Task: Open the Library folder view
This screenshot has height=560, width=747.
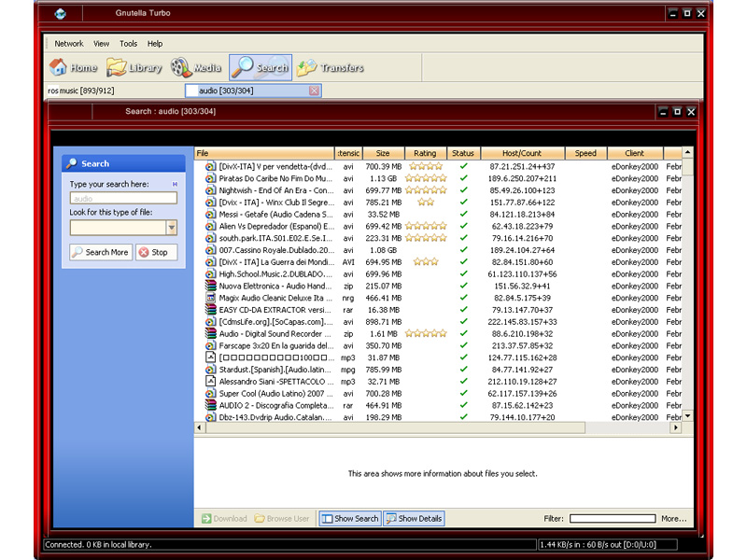Action: (x=134, y=68)
